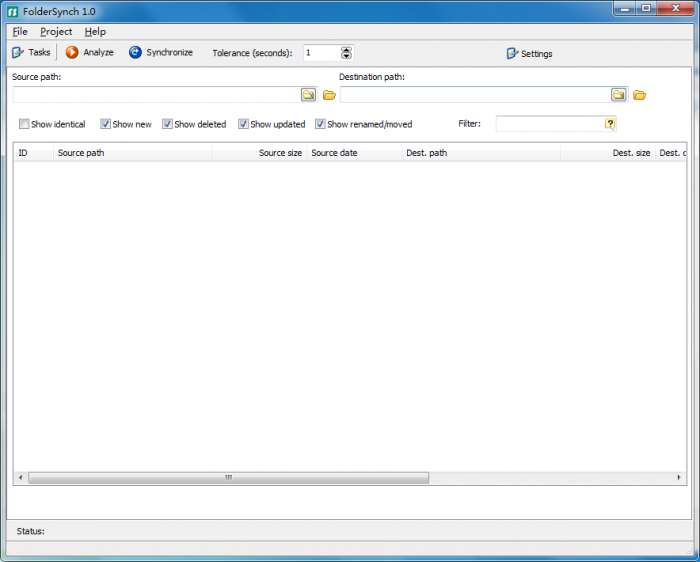
Task: Maximize the FolderSynch window
Action: (x=646, y=8)
